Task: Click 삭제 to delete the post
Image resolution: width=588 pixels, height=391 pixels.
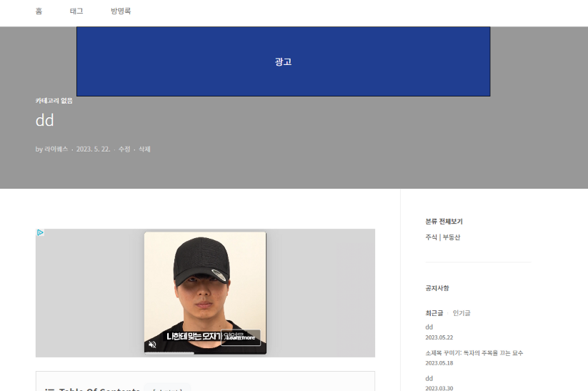Action: pos(144,149)
